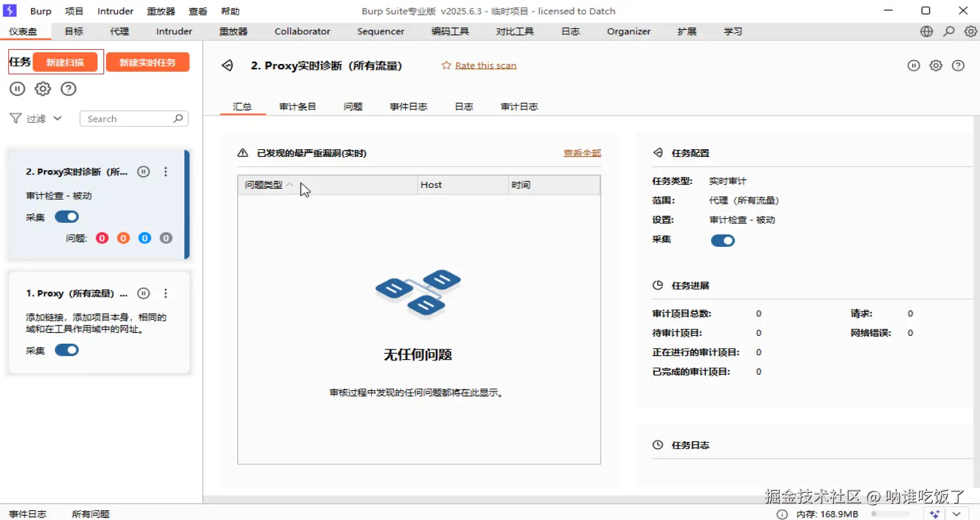
Task: Open the globe icon in top bar
Action: tap(926, 31)
